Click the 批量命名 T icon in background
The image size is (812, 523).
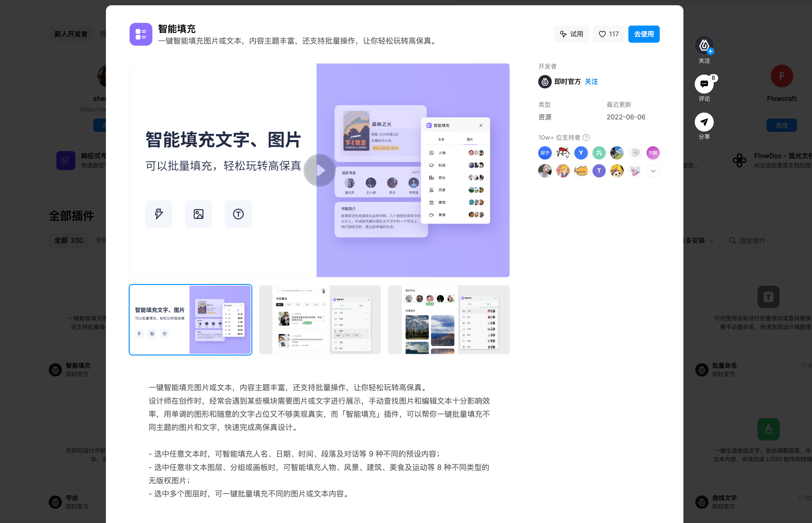[x=768, y=297]
